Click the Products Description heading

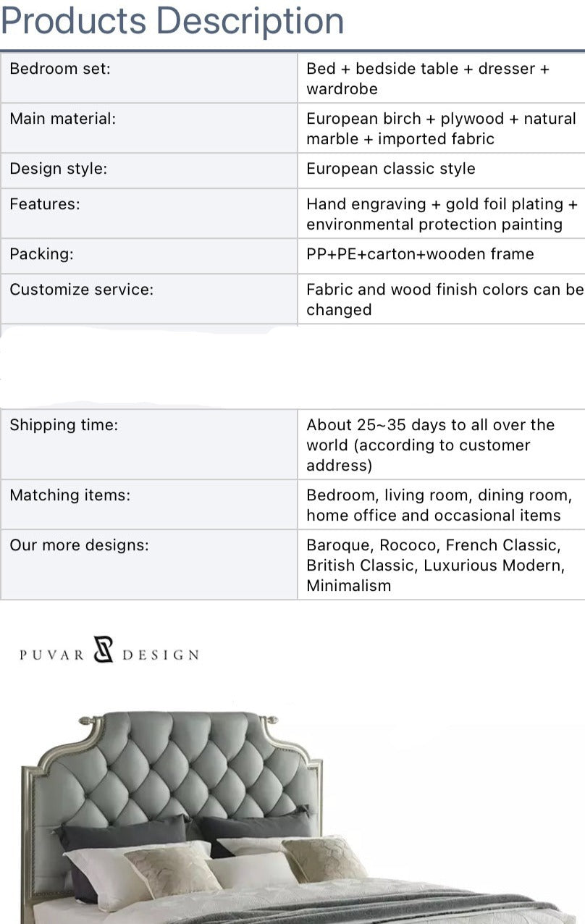[x=172, y=20]
